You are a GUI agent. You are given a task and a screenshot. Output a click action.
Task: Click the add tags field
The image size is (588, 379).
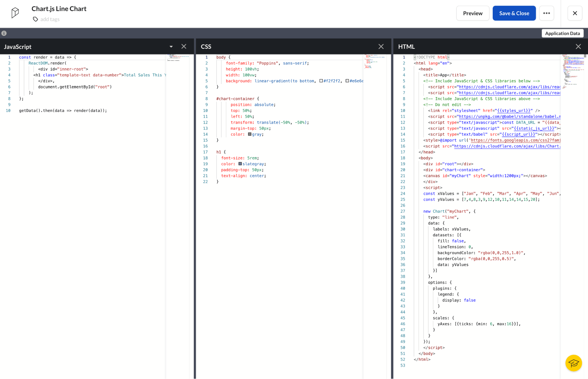[x=50, y=19]
